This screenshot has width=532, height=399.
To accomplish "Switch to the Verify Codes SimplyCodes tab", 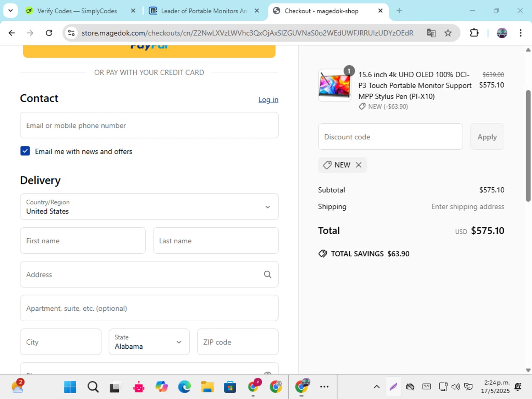I will [77, 11].
